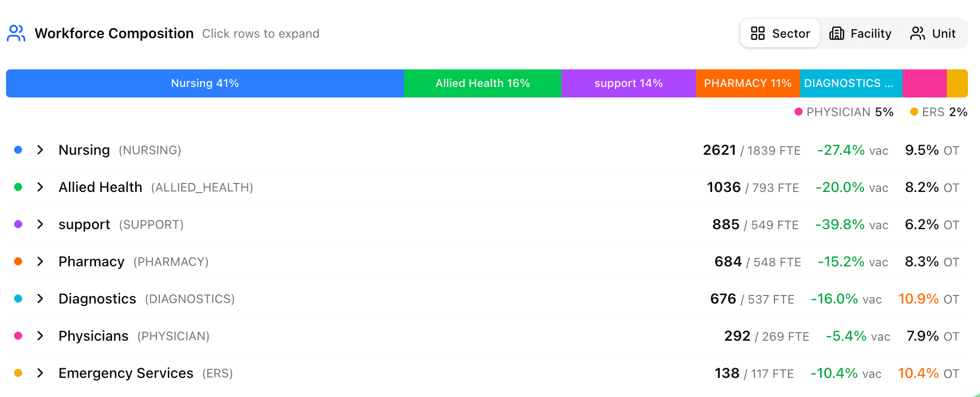Switch to the Unit view
Screen dimensions: 980x397
pos(933,33)
